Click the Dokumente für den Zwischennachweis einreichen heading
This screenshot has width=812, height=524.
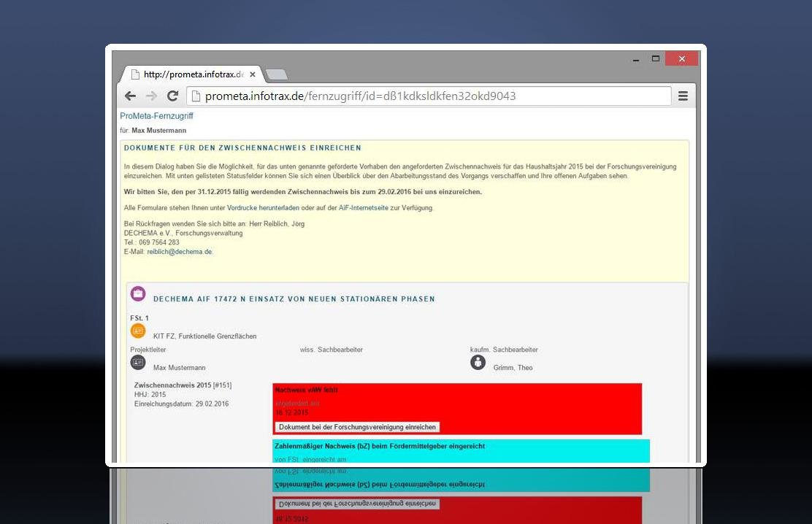tap(242, 147)
